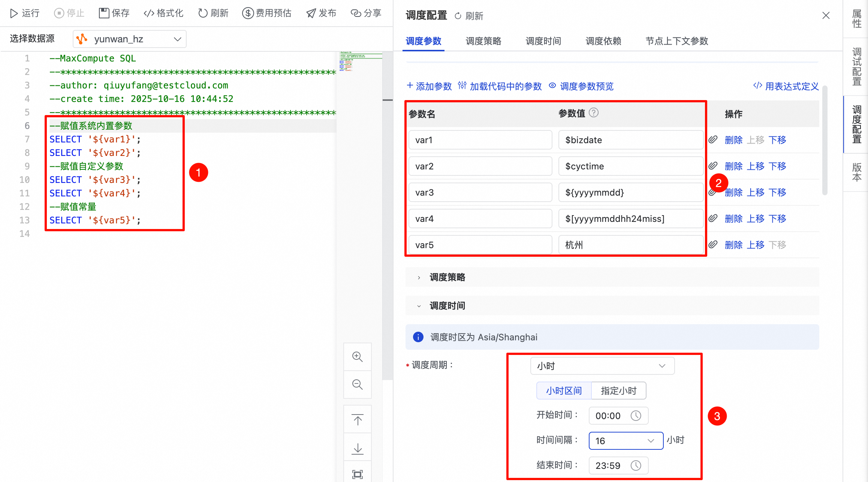This screenshot has height=482, width=868.
Task: Click the Format code (格式化) icon
Action: (x=149, y=13)
